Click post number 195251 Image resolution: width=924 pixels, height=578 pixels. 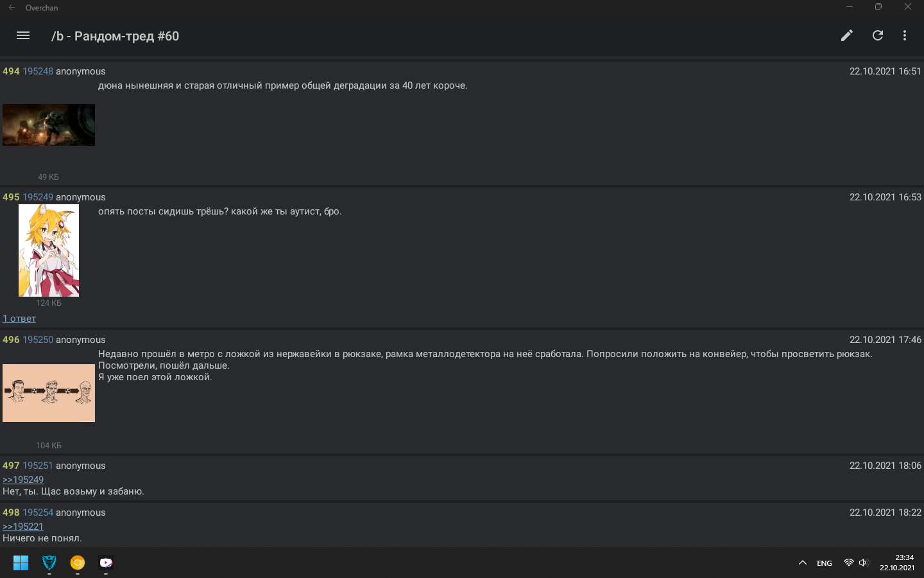pyautogui.click(x=38, y=466)
